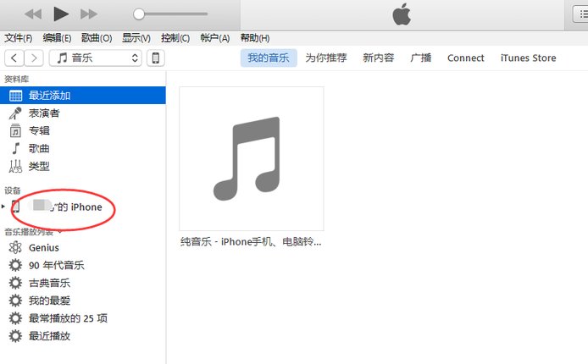Click the back navigation arrow
Image resolution: width=588 pixels, height=364 pixels.
[x=14, y=58]
